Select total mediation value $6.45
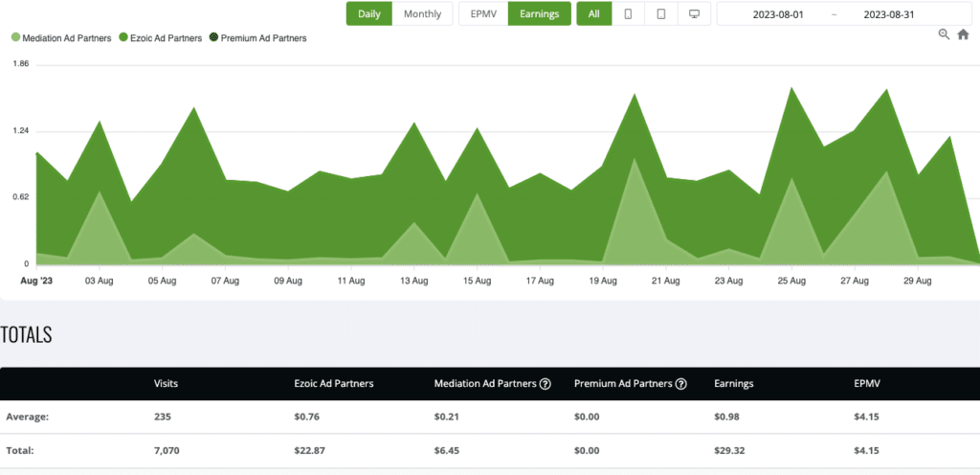980x475 pixels. point(447,451)
